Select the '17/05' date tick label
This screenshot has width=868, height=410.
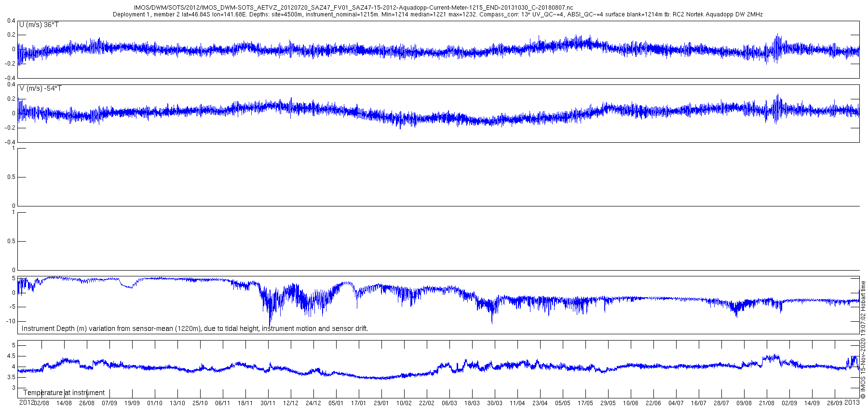coord(585,403)
